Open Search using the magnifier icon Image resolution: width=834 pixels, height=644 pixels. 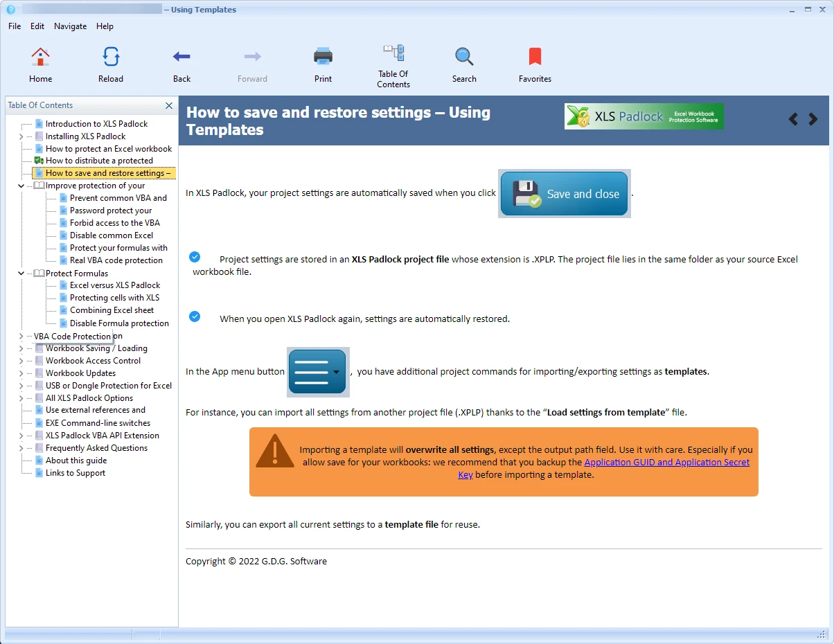coord(464,57)
